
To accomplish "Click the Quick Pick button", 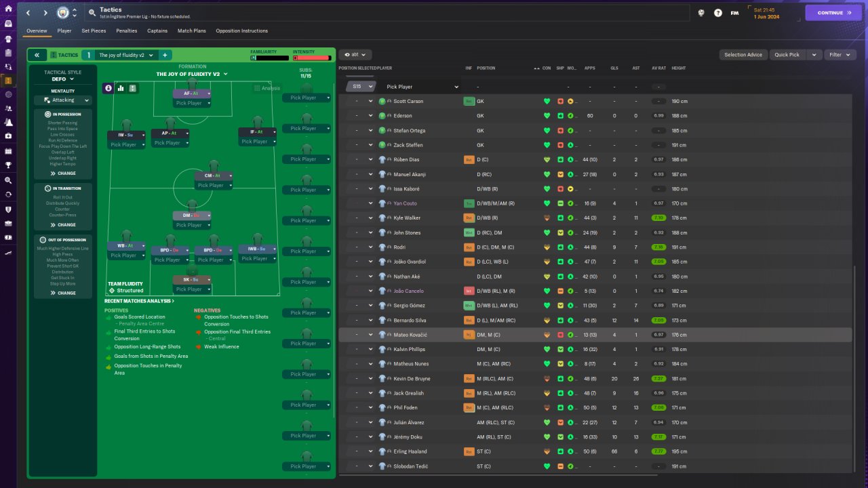I will [x=787, y=55].
